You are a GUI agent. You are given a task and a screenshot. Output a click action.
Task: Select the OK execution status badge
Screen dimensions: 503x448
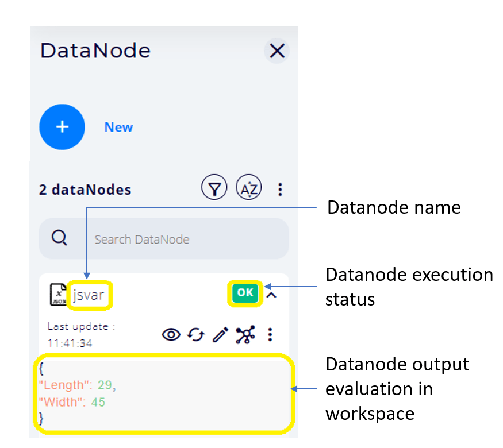(244, 293)
